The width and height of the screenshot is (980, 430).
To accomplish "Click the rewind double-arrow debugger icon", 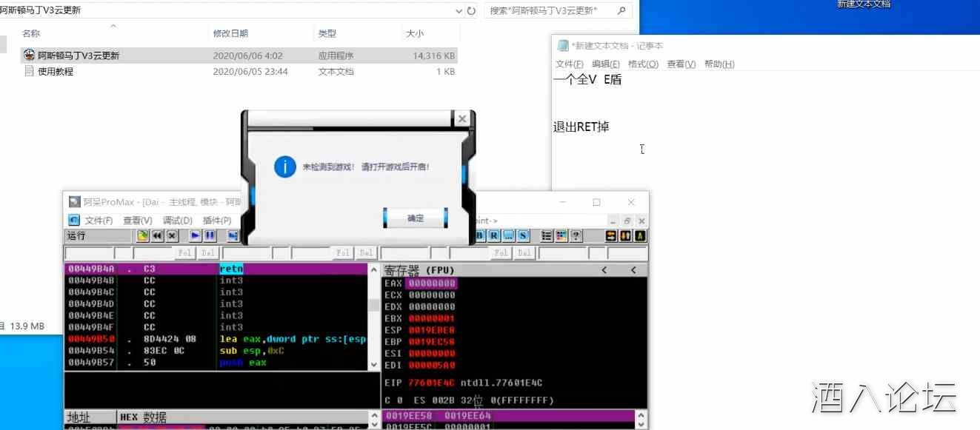I will tap(158, 236).
